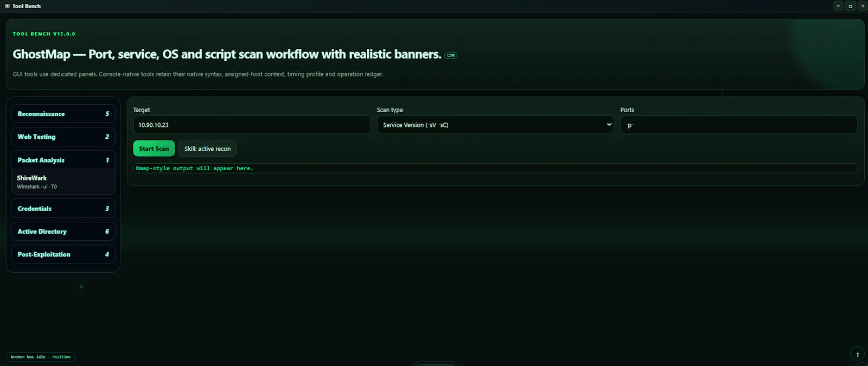Collapse the Packet Analysis category
Viewport: 868px width, 366px height.
click(x=63, y=160)
